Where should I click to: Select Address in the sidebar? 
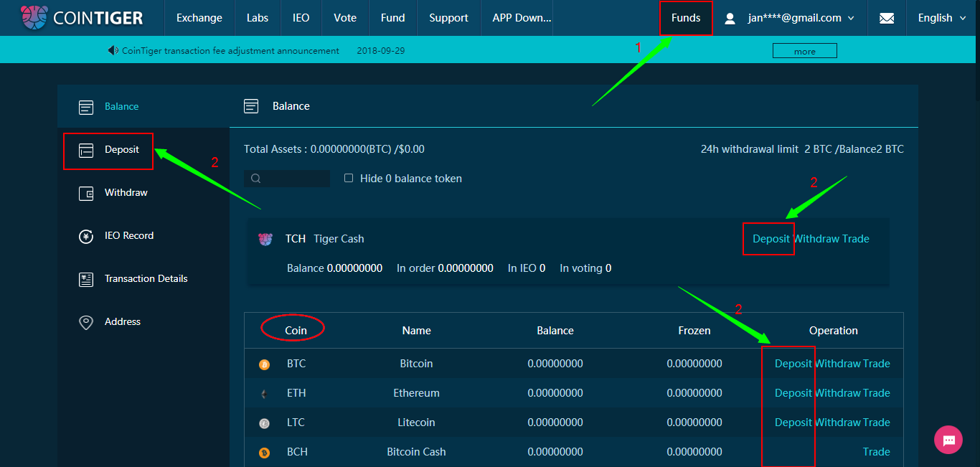(123, 321)
